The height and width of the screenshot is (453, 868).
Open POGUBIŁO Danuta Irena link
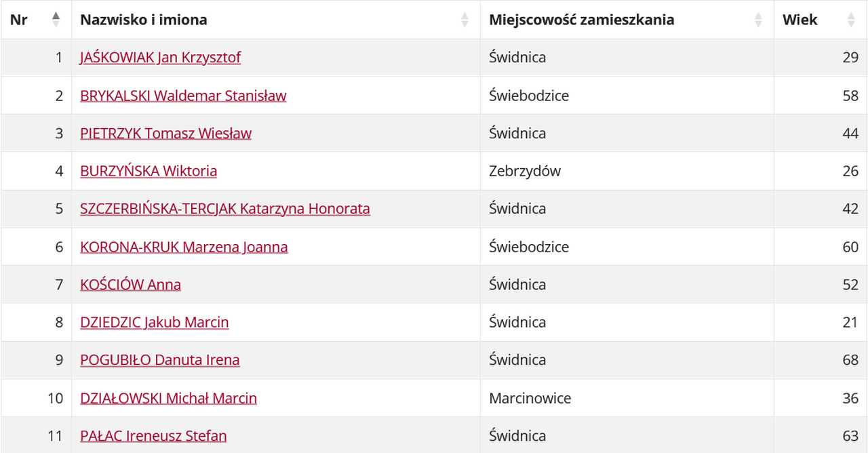159,360
